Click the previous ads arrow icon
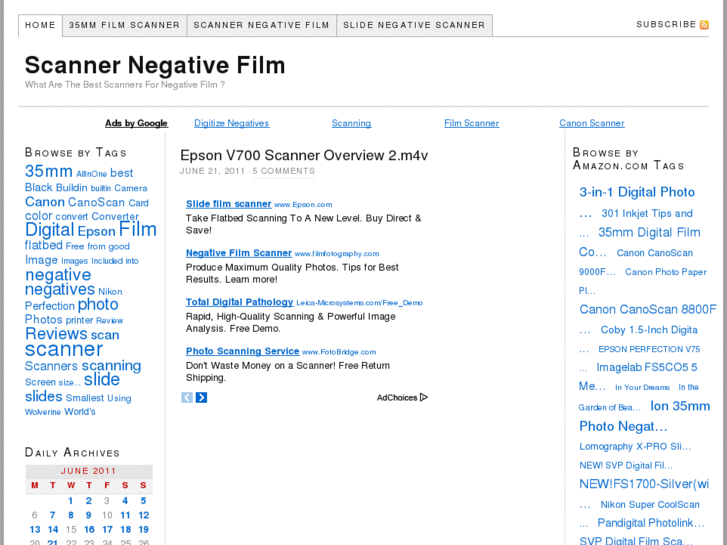Viewport: 727px width, 545px height. pyautogui.click(x=187, y=398)
